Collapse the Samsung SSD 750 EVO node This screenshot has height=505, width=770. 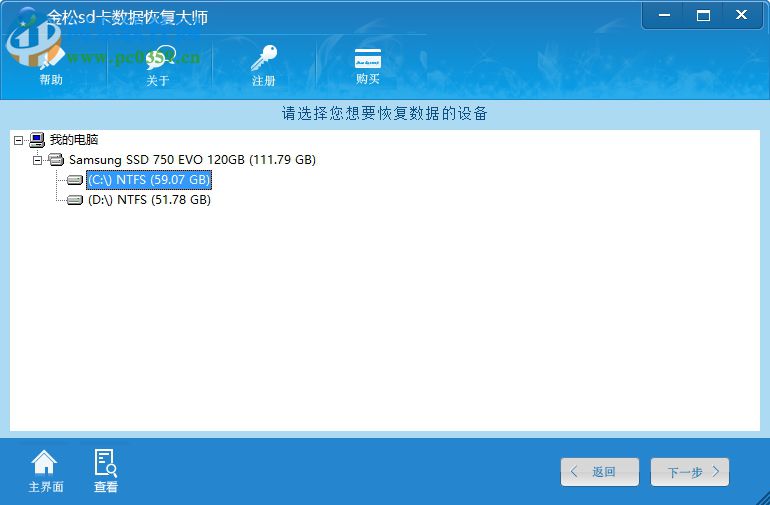(x=37, y=160)
